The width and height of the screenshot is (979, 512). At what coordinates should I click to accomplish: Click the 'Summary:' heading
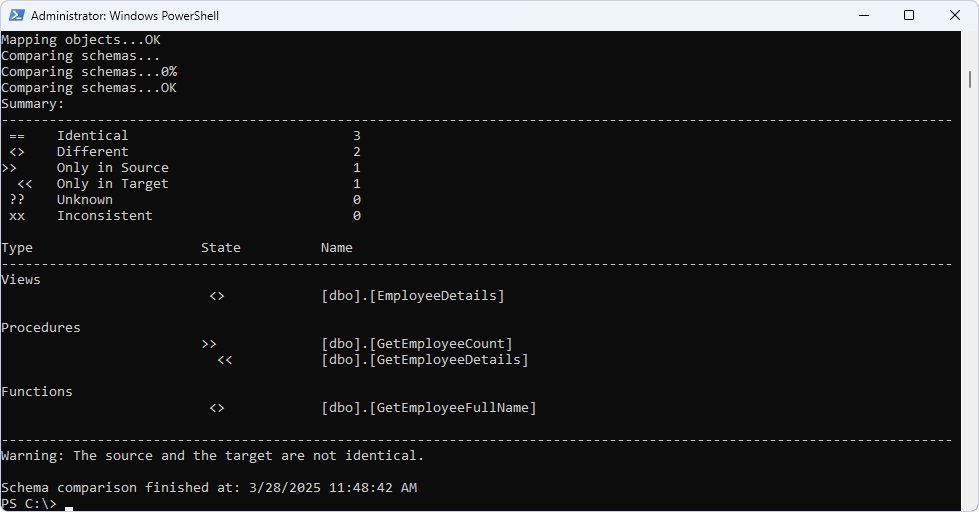tap(32, 104)
